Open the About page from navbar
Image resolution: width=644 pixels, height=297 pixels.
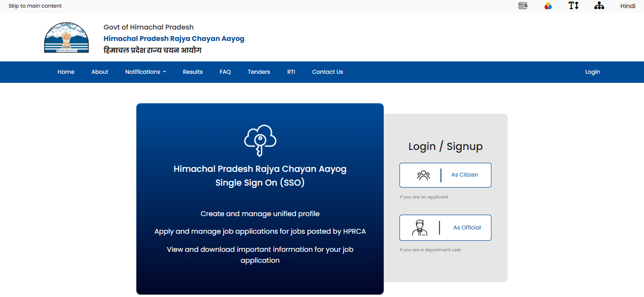point(100,72)
